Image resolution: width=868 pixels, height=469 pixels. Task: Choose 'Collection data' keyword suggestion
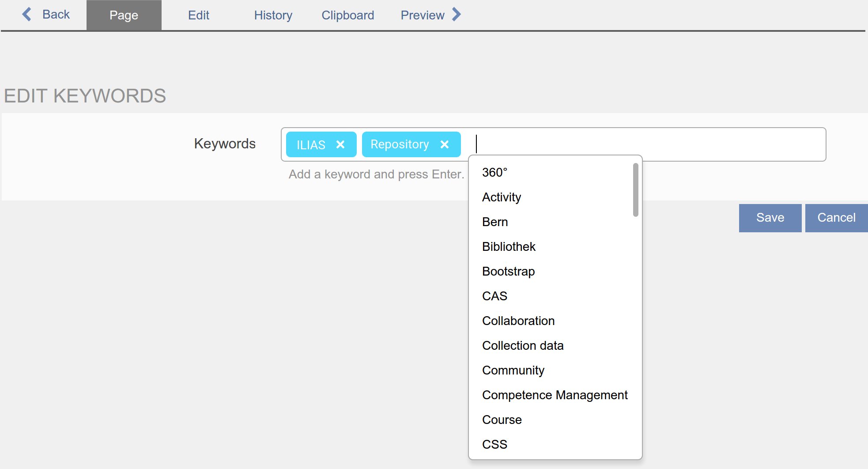click(523, 345)
